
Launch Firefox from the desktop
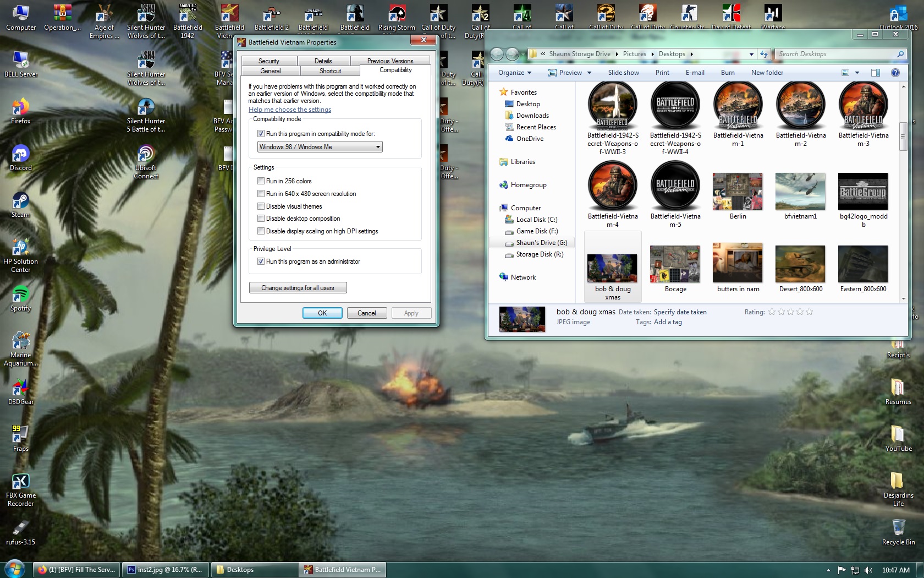[x=21, y=111]
